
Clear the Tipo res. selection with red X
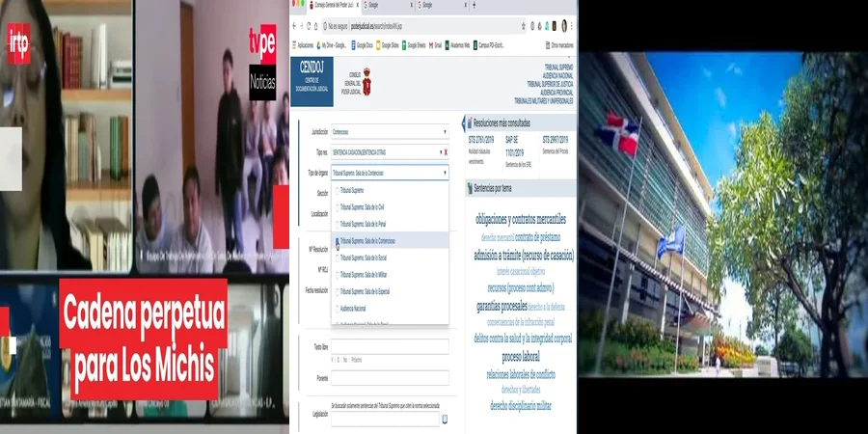[x=446, y=152]
